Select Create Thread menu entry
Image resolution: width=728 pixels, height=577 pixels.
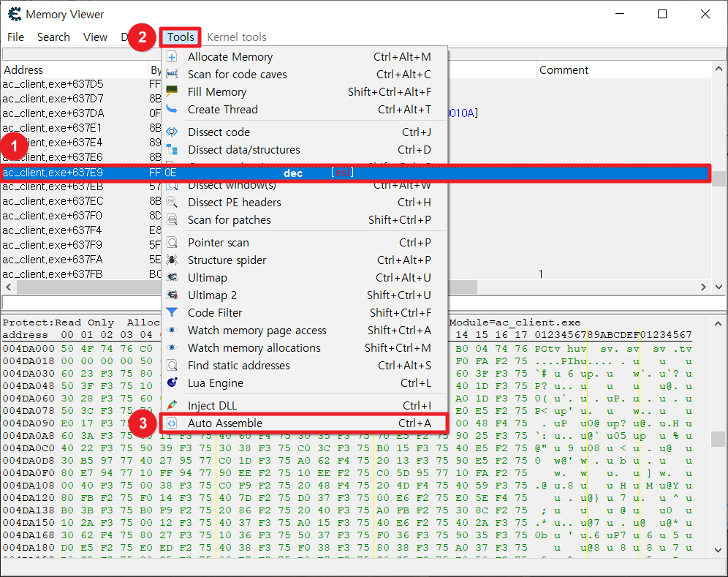[303, 109]
